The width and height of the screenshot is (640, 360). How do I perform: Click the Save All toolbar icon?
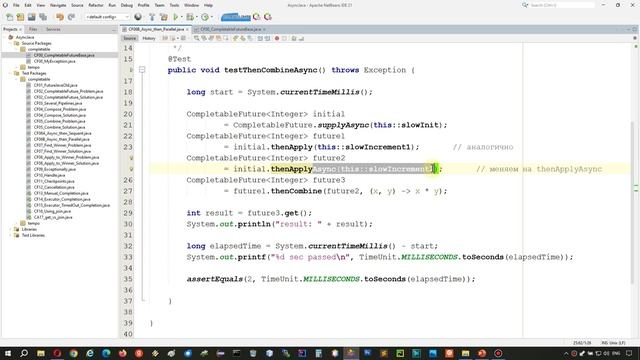(x=43, y=17)
